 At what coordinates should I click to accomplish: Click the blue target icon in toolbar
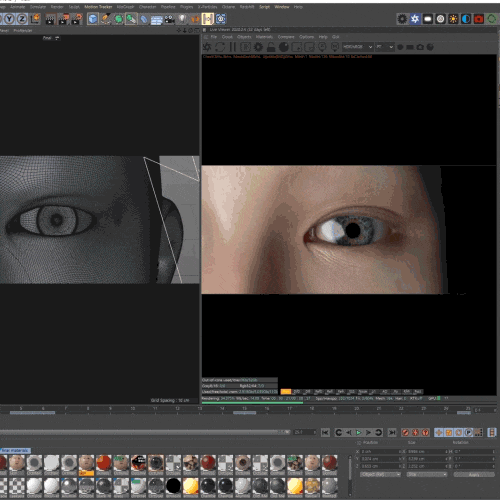coord(221,19)
